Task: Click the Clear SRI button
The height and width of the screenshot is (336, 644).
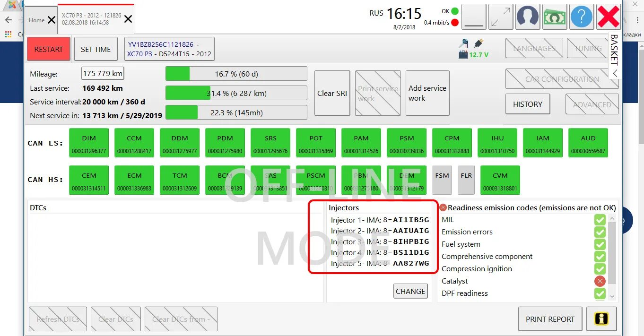Action: [x=332, y=93]
